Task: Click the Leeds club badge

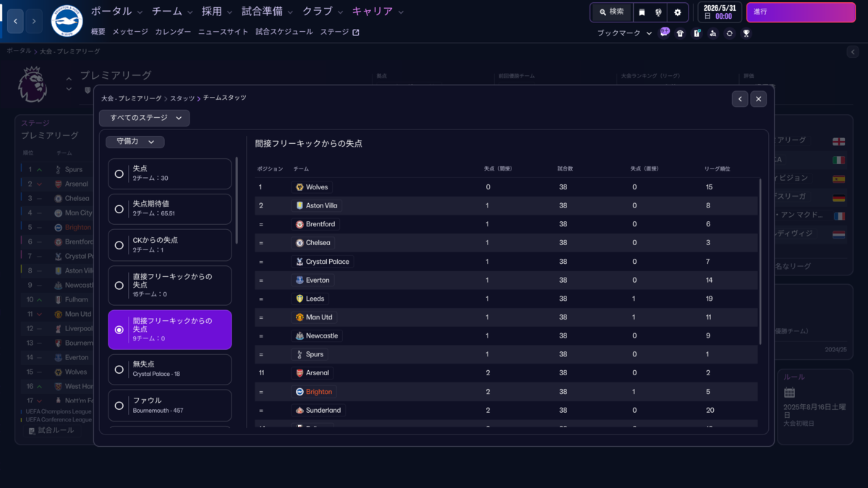Action: click(299, 299)
